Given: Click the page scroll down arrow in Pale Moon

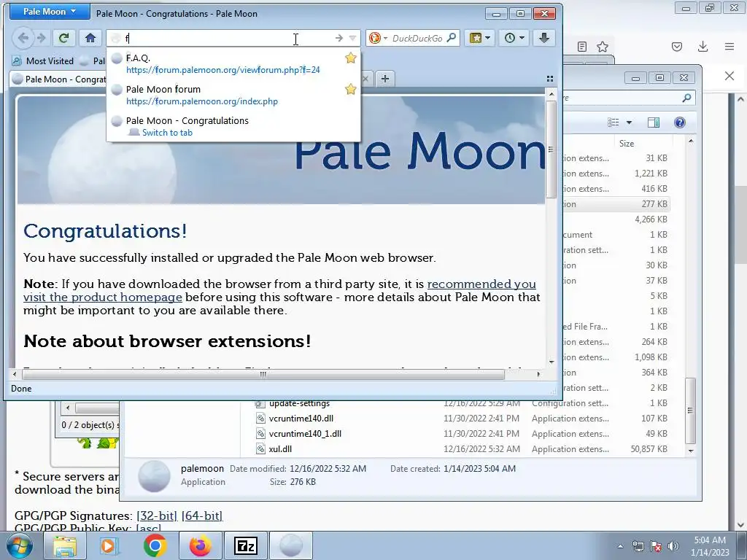Looking at the screenshot, I should coord(551,362).
